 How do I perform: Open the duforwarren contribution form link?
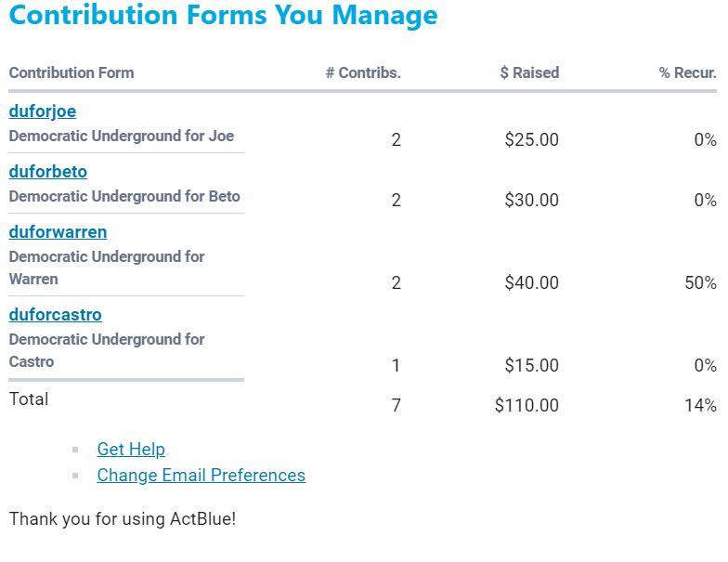pyautogui.click(x=58, y=232)
